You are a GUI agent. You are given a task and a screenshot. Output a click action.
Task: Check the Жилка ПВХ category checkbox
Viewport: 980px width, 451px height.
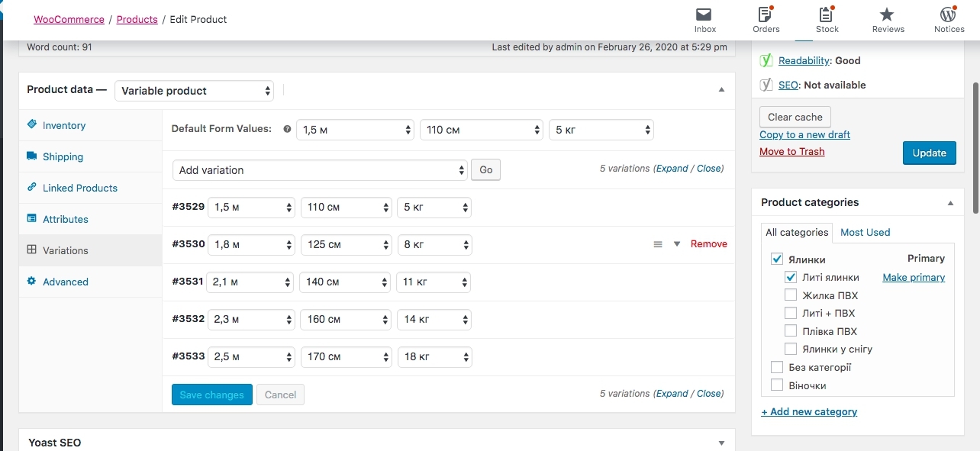791,295
